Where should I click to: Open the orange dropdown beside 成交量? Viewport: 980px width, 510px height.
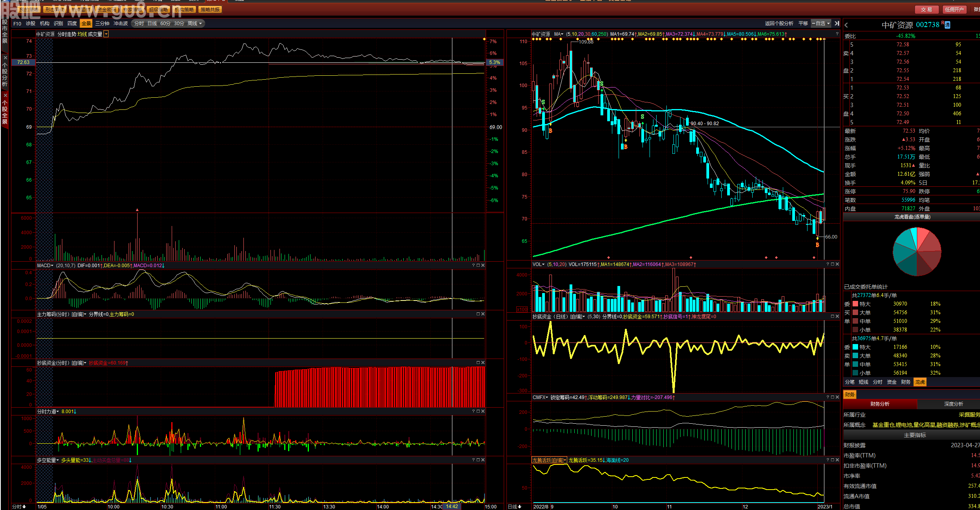tap(106, 35)
